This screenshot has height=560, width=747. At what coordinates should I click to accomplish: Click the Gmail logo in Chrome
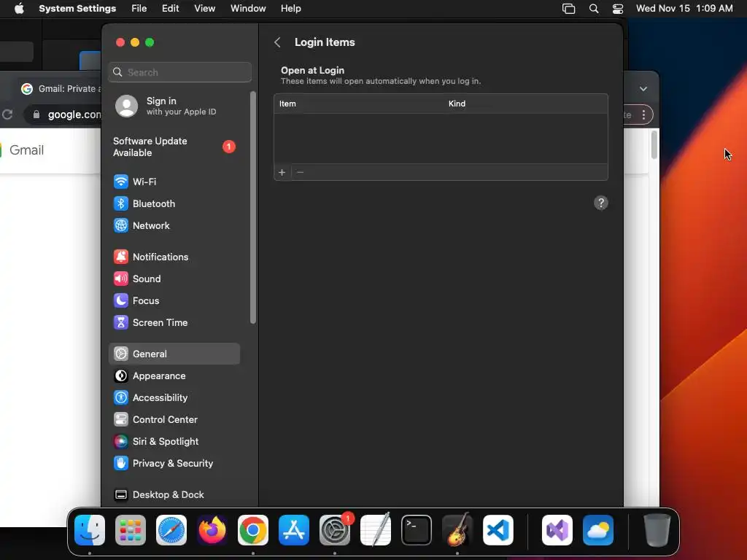tap(23, 150)
